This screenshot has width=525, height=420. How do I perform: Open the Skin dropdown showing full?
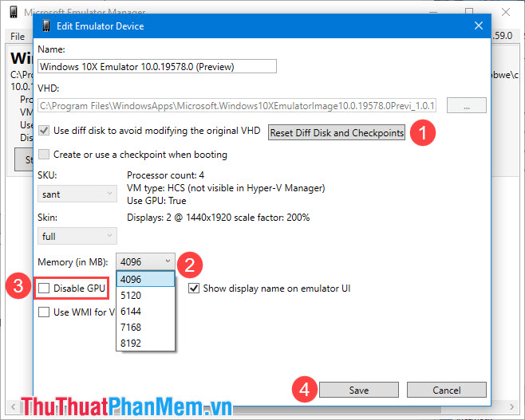coord(77,237)
